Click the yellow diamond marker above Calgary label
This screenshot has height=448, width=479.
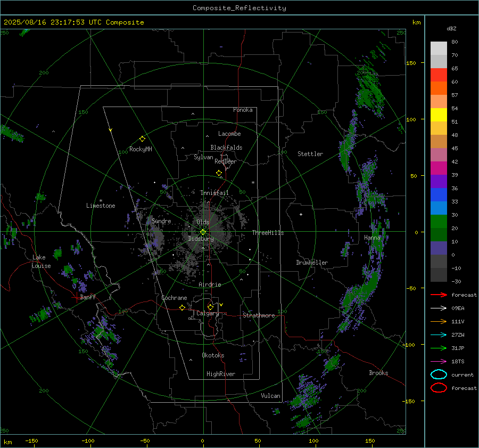pos(210,307)
